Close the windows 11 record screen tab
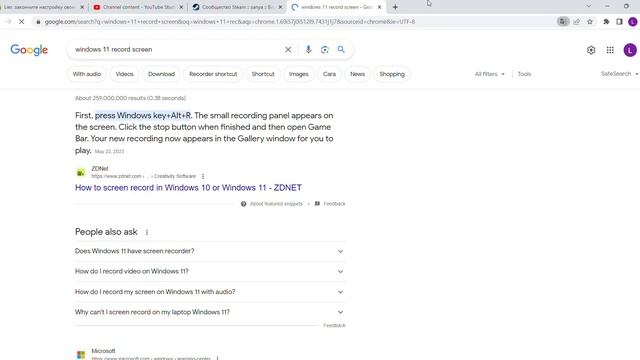The image size is (640, 360). [379, 7]
